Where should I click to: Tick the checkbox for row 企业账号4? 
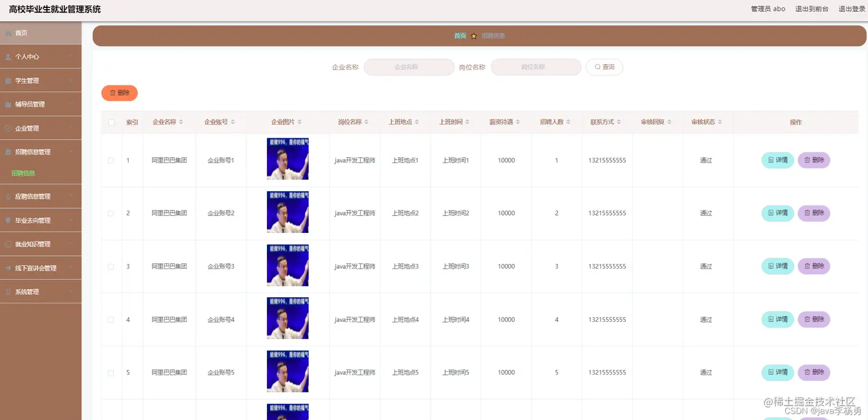(x=111, y=320)
